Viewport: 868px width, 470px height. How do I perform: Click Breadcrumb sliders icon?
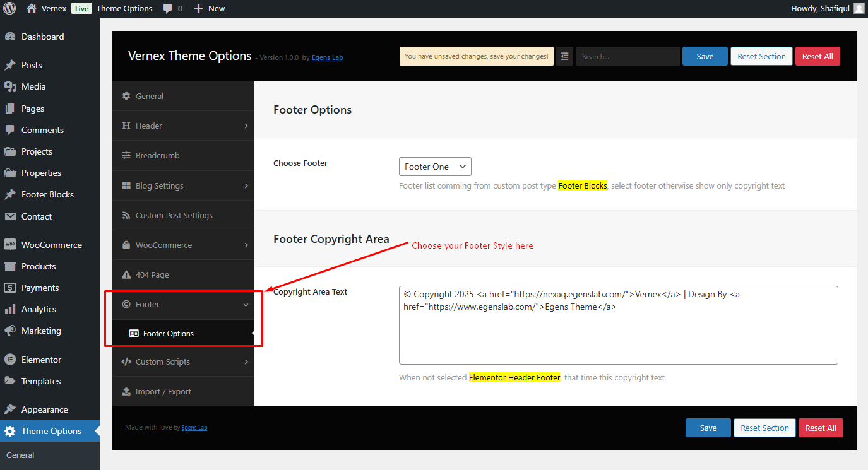(x=126, y=155)
